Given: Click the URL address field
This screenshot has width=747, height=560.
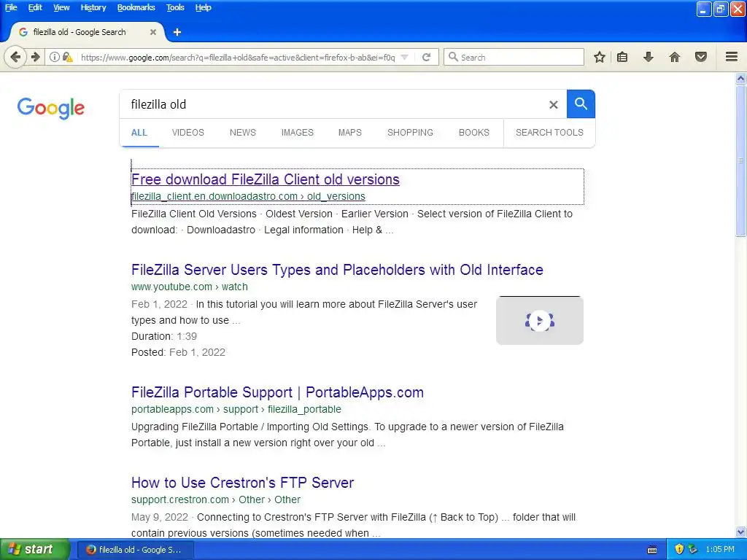Looking at the screenshot, I should point(237,57).
